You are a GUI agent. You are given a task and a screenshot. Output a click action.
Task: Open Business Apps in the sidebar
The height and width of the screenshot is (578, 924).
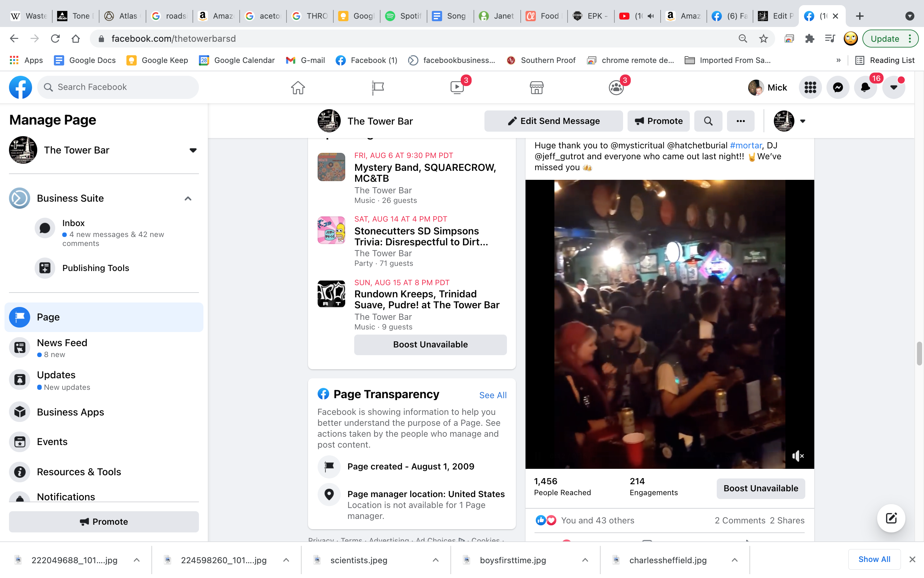[104, 412]
